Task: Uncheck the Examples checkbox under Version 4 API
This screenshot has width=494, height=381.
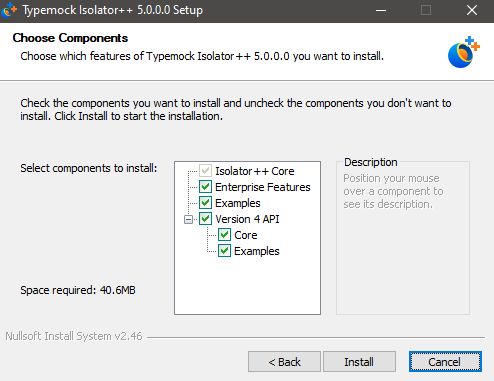Action: 224,251
